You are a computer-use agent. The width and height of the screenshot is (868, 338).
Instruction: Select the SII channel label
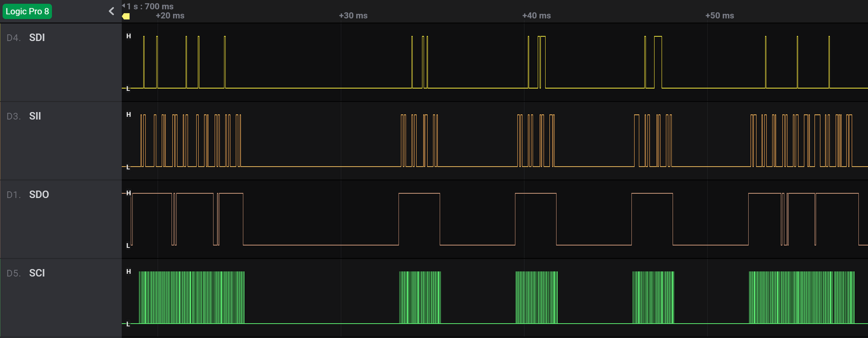pos(35,116)
